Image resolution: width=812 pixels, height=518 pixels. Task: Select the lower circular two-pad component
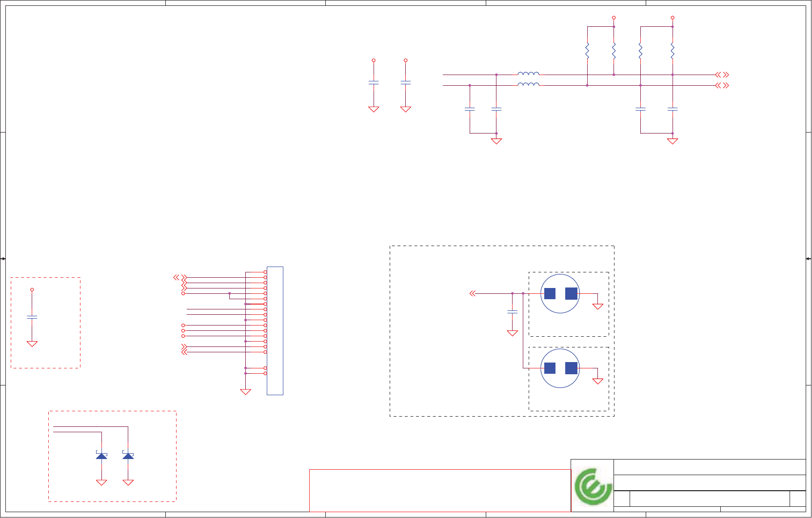pyautogui.click(x=560, y=368)
